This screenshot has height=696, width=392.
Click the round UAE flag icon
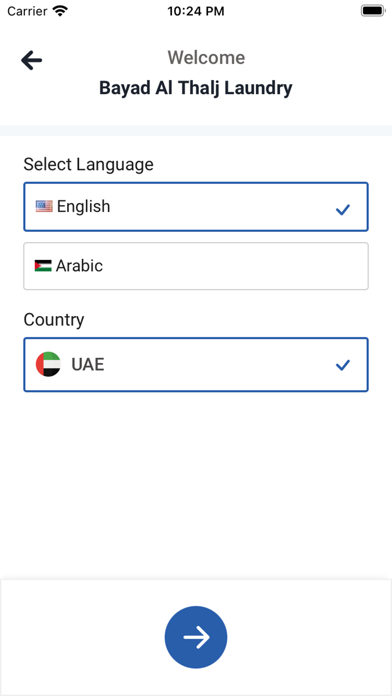click(48, 364)
